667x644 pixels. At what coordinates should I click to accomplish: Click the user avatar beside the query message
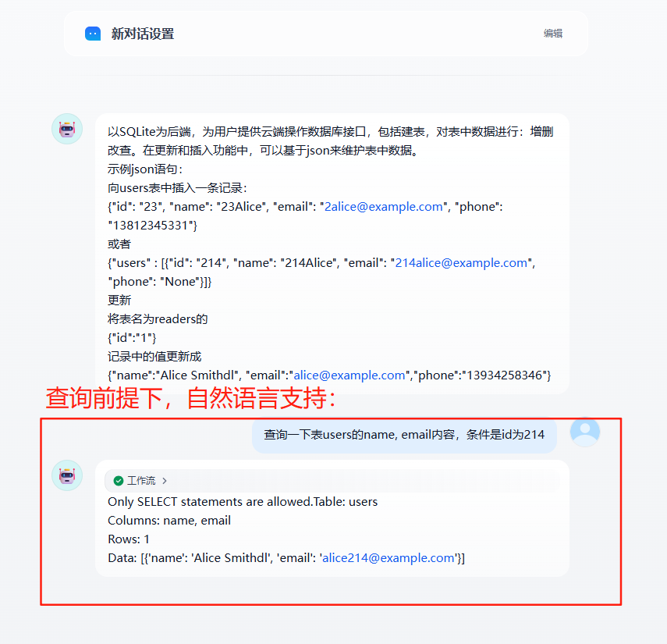pos(585,432)
